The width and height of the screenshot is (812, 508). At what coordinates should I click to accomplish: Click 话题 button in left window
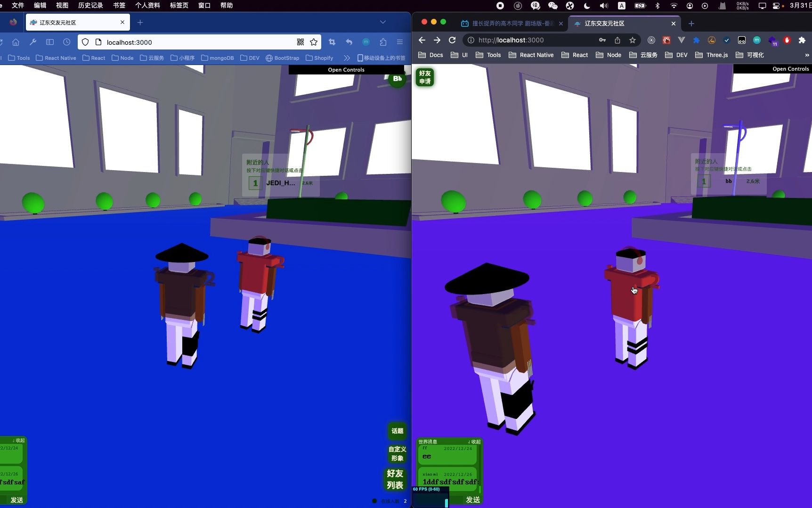397,431
